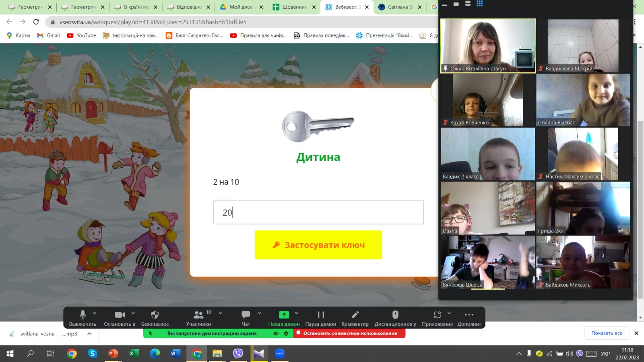644x362 pixels.
Task: Open the Безопасность shield icon
Action: [x=155, y=315]
